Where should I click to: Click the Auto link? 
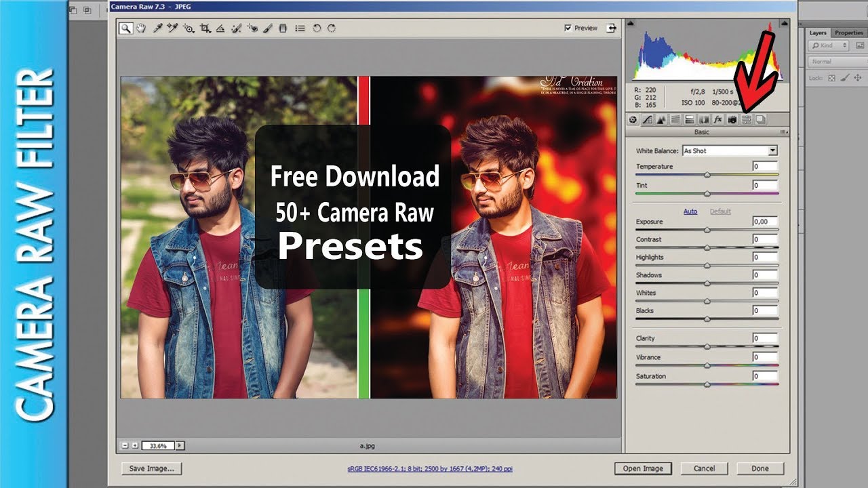click(690, 211)
